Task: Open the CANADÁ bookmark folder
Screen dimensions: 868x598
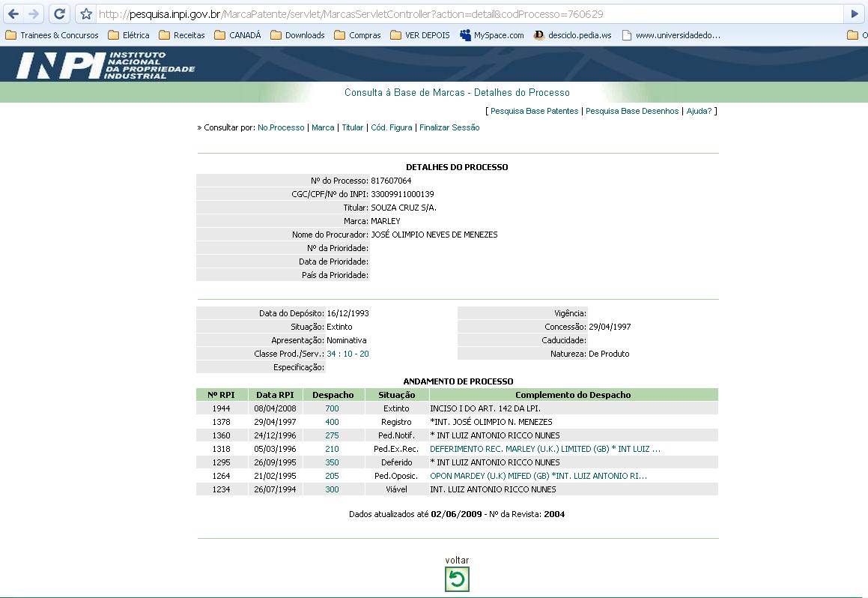Action: tap(237, 35)
